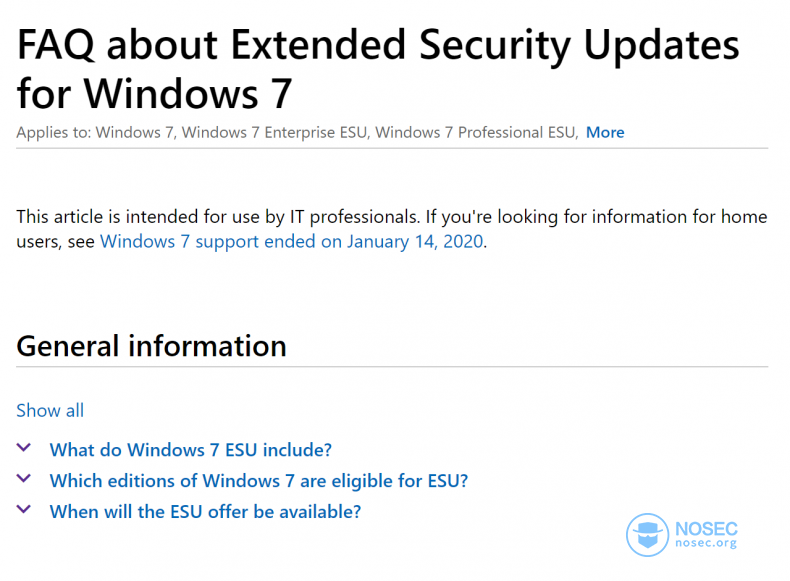Open the What do Windows 7 ESU include? question
Image resolution: width=790 pixels, height=581 pixels.
click(x=190, y=450)
